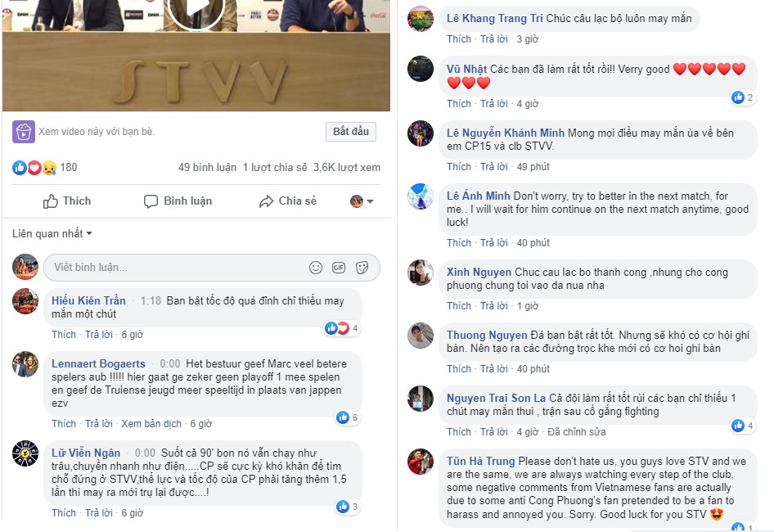The image size is (774, 532).
Task: Click the Bình luận comment bubble button
Action: [178, 201]
